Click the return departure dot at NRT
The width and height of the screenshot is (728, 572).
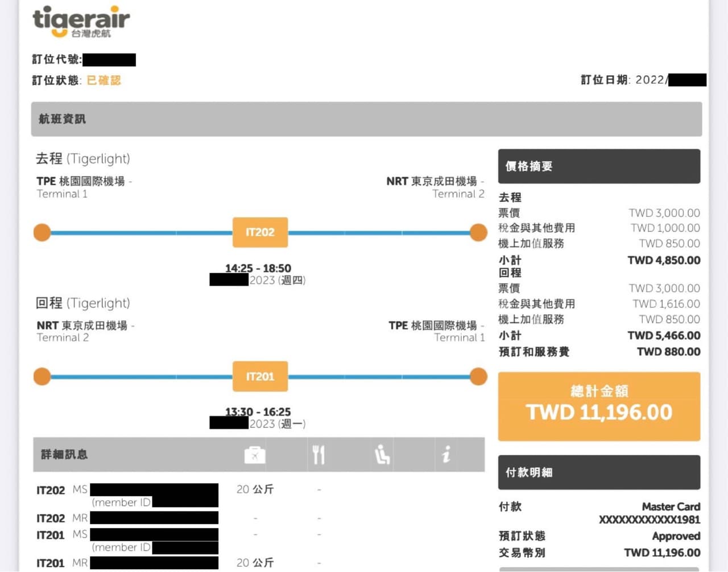(42, 376)
